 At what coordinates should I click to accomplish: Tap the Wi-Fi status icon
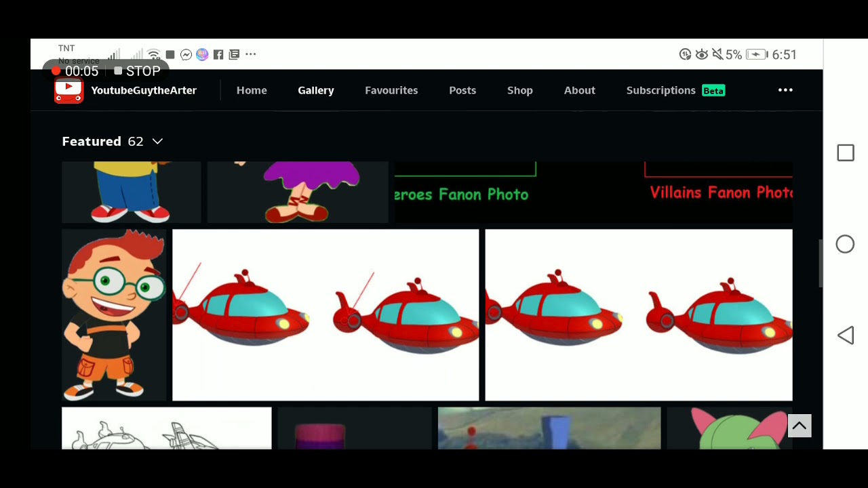click(154, 54)
